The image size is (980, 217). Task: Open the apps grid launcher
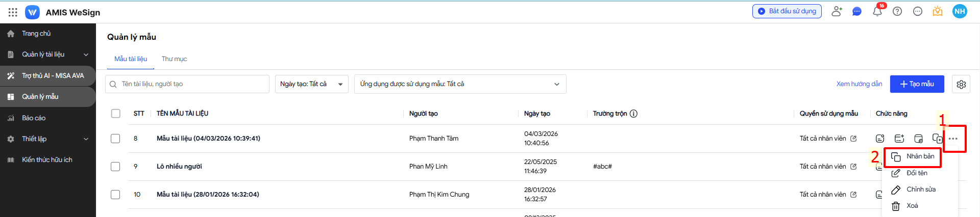point(13,12)
